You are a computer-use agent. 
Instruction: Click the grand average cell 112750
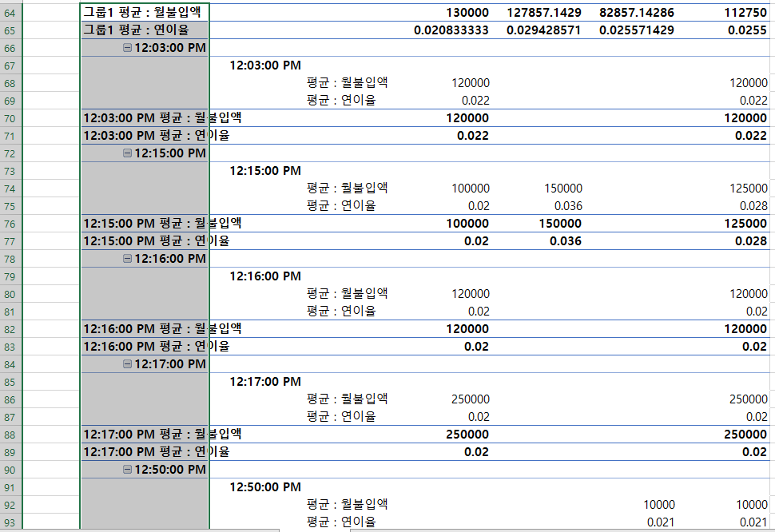coord(745,13)
